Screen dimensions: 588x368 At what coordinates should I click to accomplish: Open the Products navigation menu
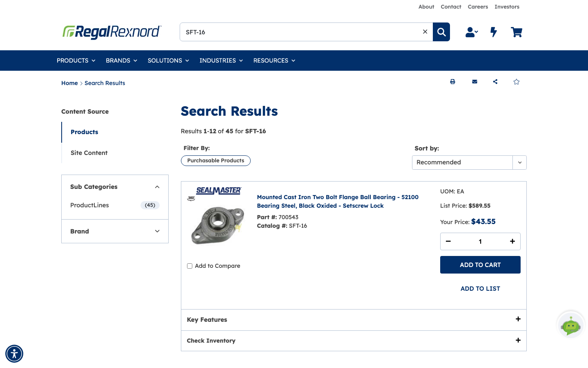click(x=76, y=61)
